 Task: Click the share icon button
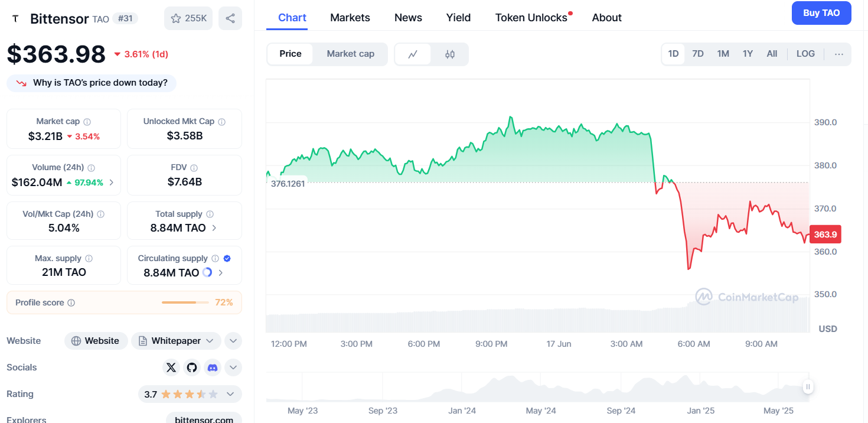[x=230, y=18]
